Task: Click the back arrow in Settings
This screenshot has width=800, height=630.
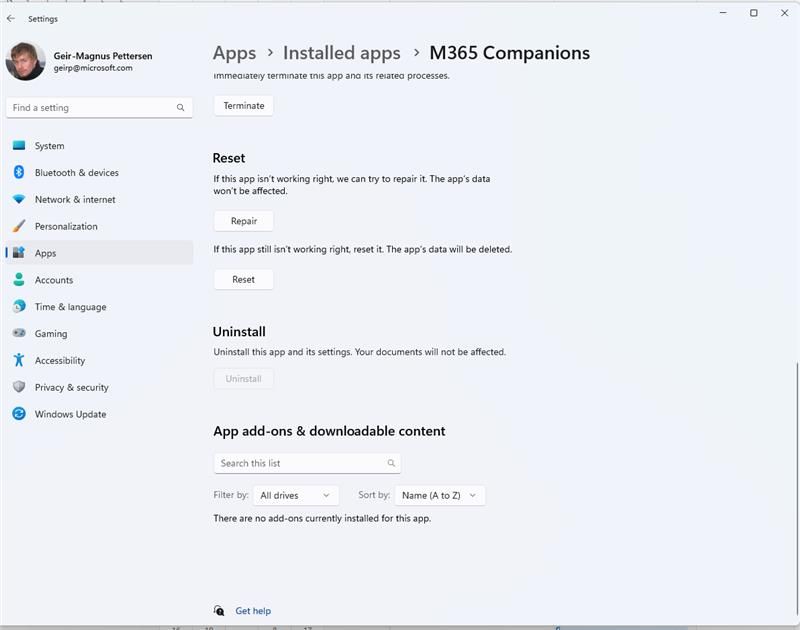Action: click(11, 18)
